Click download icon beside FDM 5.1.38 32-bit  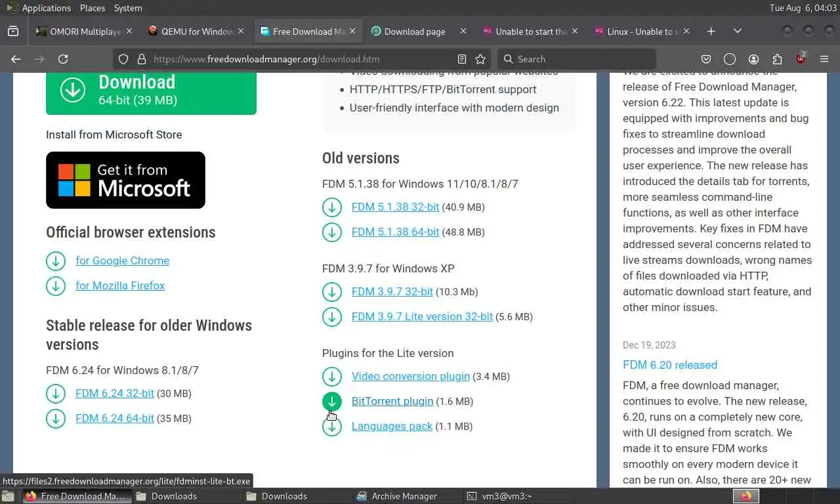tap(332, 207)
